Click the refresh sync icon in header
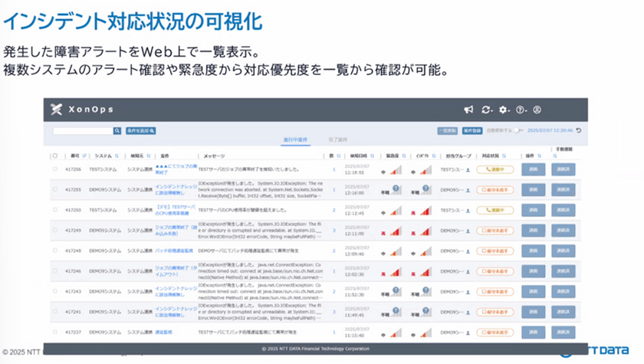The width and height of the screenshot is (644, 364). [x=487, y=110]
